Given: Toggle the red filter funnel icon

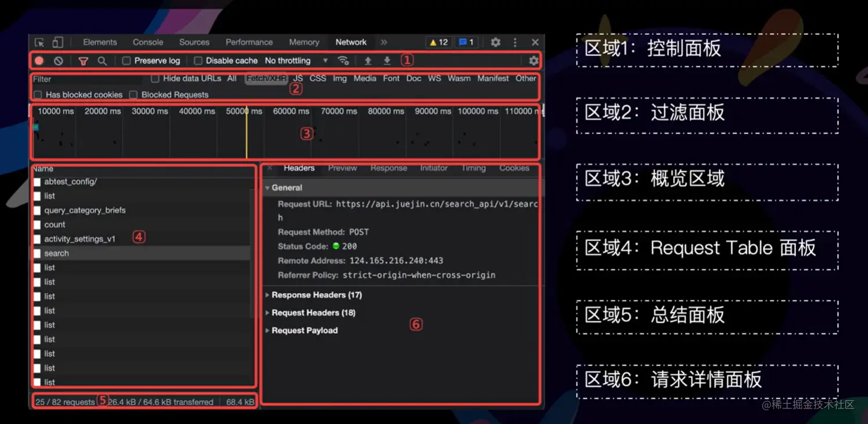Looking at the screenshot, I should point(83,61).
